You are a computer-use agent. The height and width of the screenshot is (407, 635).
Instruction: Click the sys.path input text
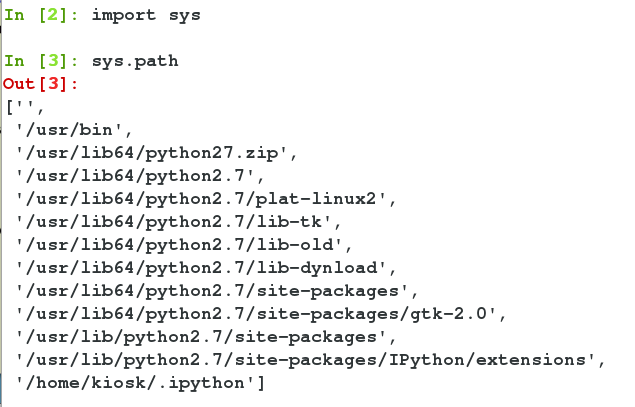pyautogui.click(x=135, y=61)
